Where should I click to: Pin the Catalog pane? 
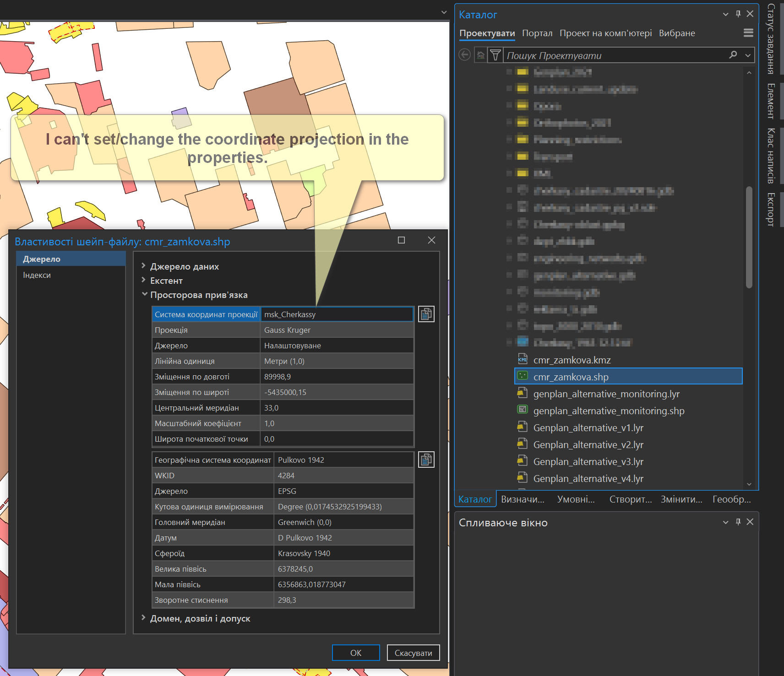click(738, 14)
